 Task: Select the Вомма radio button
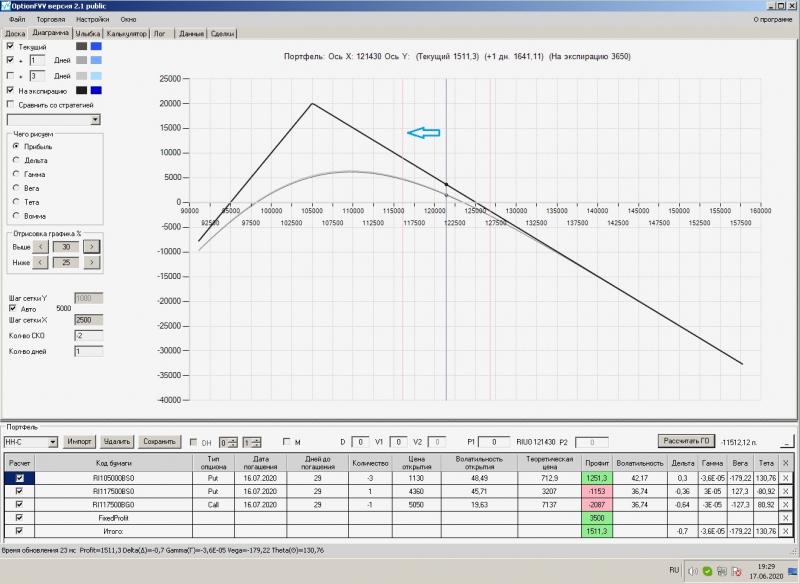click(16, 215)
